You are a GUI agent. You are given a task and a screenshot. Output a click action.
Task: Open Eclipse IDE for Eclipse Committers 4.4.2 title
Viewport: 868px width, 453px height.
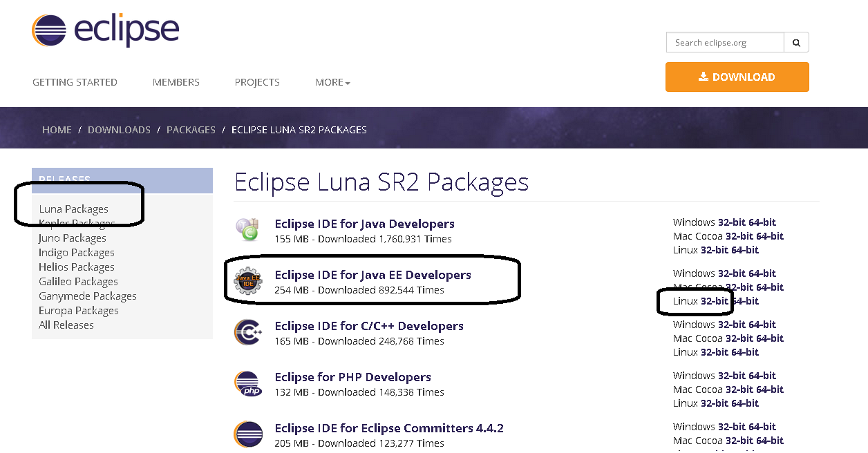(x=389, y=428)
